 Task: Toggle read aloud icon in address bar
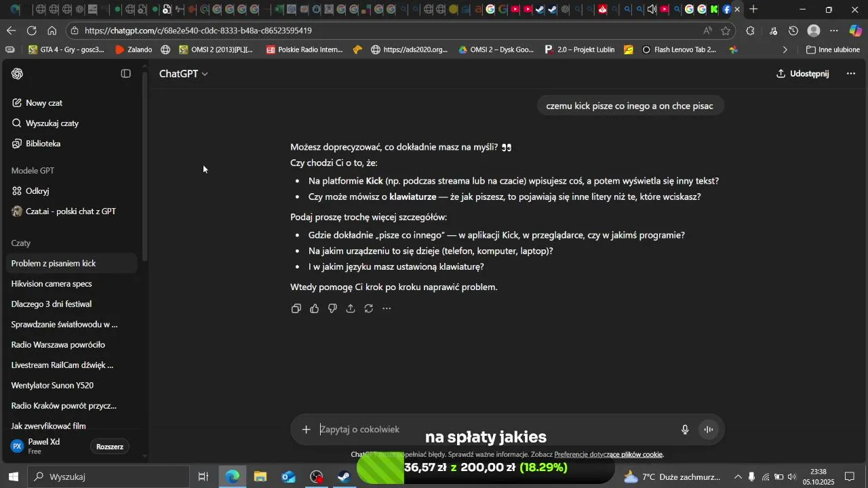pos(707,30)
